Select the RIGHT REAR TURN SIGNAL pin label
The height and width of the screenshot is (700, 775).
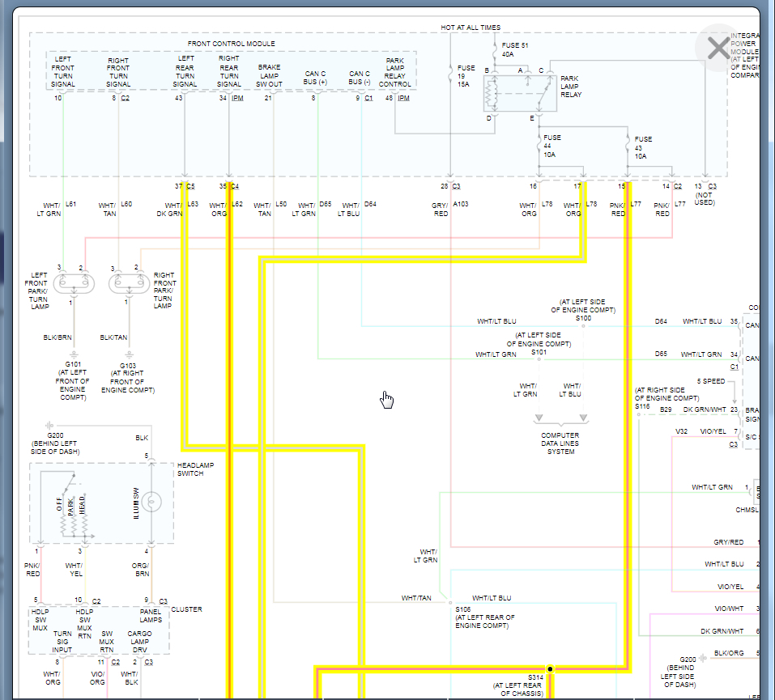(x=229, y=72)
